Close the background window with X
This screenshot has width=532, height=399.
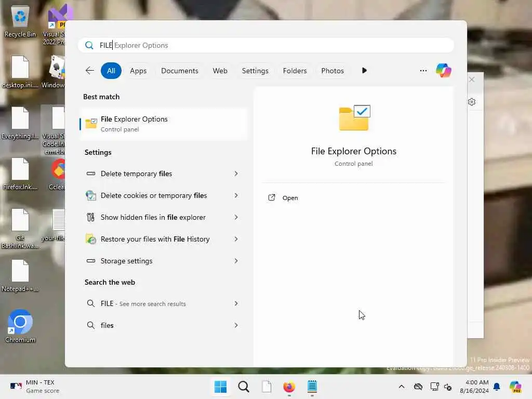(472, 79)
